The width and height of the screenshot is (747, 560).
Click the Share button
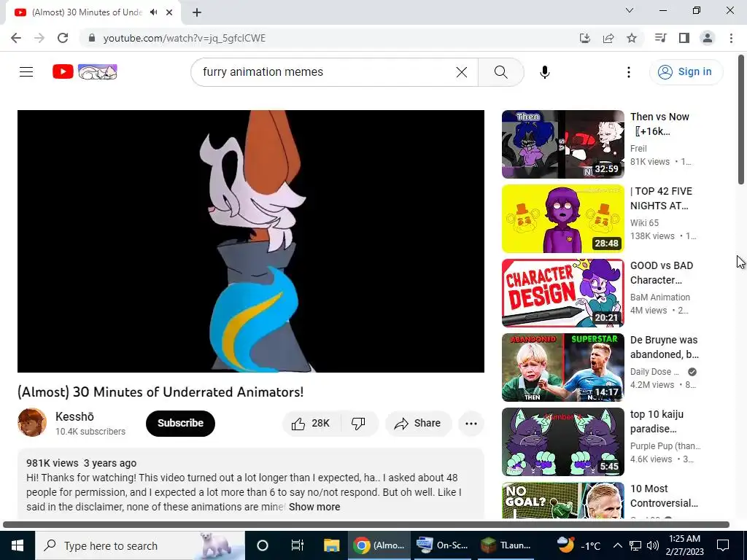(418, 424)
